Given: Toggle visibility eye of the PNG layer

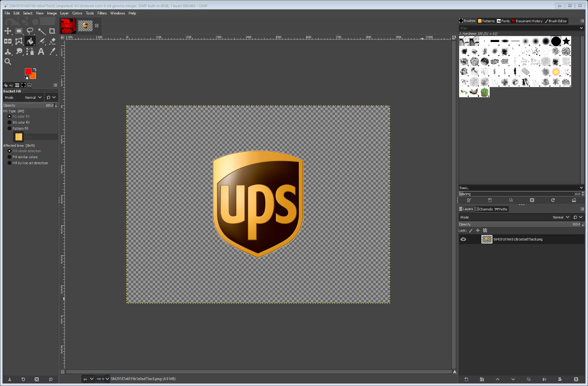Looking at the screenshot, I should tap(463, 239).
